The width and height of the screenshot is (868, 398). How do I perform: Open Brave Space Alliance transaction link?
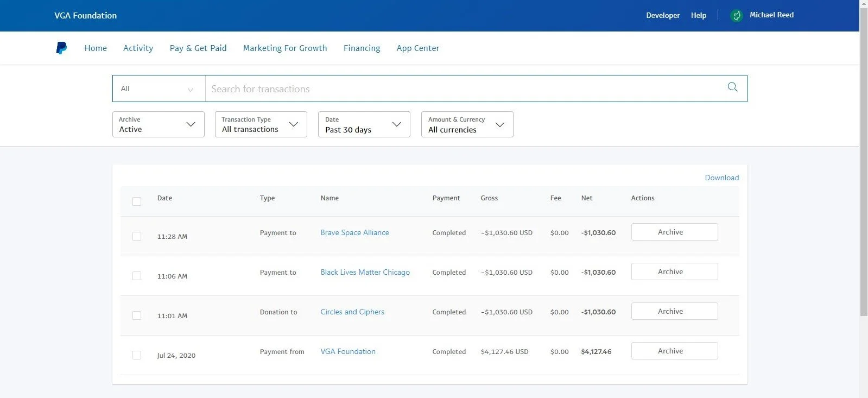355,232
